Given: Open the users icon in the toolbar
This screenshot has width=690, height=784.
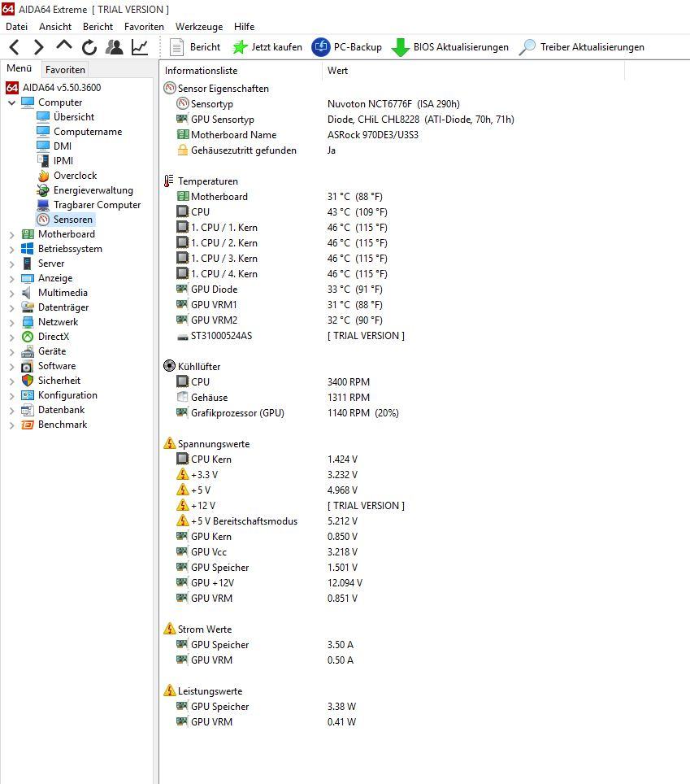Looking at the screenshot, I should click(115, 47).
